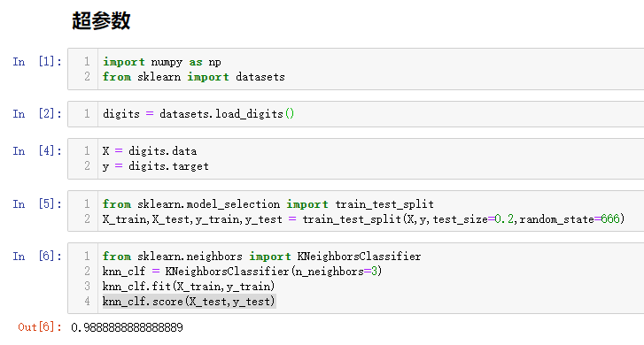644x345 pixels.
Task: Click the y = digits.target line
Action: click(156, 166)
